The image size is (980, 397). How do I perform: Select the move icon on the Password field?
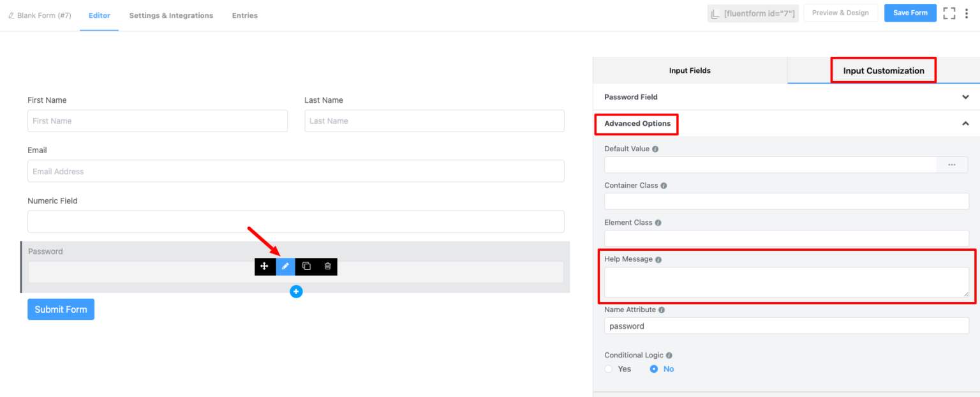click(x=265, y=266)
